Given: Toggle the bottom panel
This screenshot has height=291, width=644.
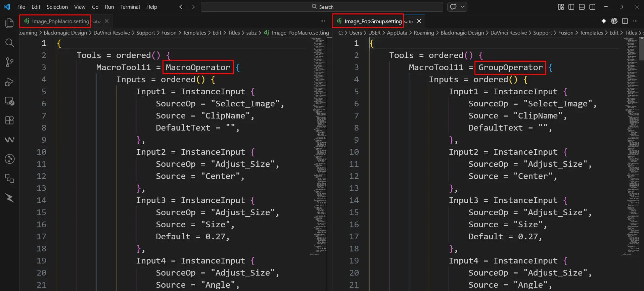Looking at the screenshot, I should tap(582, 7).
